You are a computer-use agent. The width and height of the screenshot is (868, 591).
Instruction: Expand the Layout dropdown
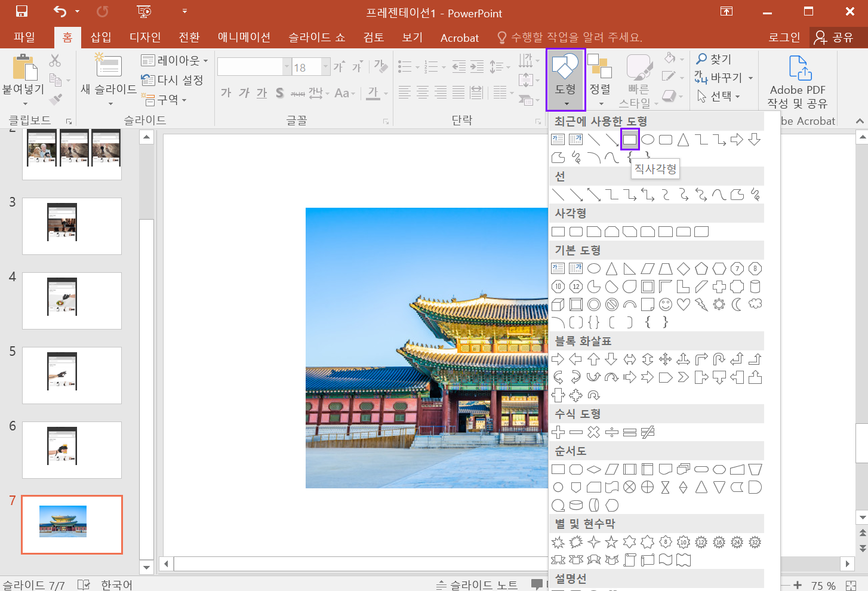click(x=175, y=60)
